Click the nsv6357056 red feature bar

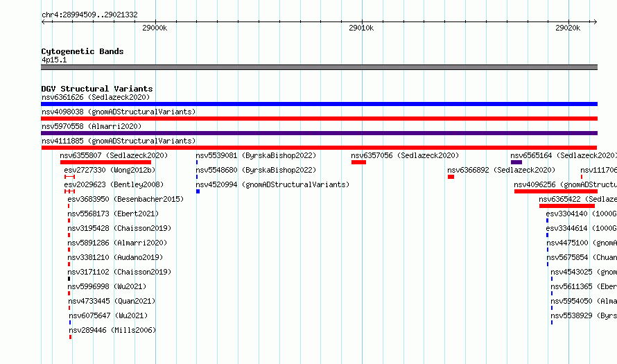coord(358,162)
